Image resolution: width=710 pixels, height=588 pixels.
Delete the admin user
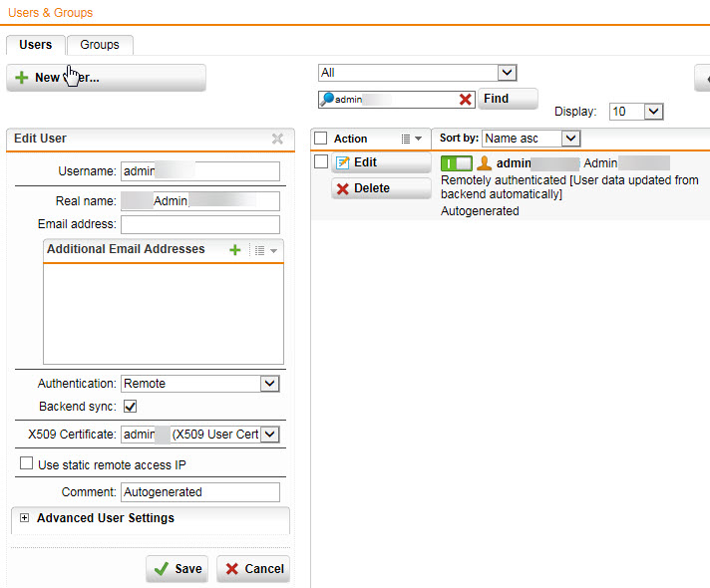pyautogui.click(x=381, y=188)
